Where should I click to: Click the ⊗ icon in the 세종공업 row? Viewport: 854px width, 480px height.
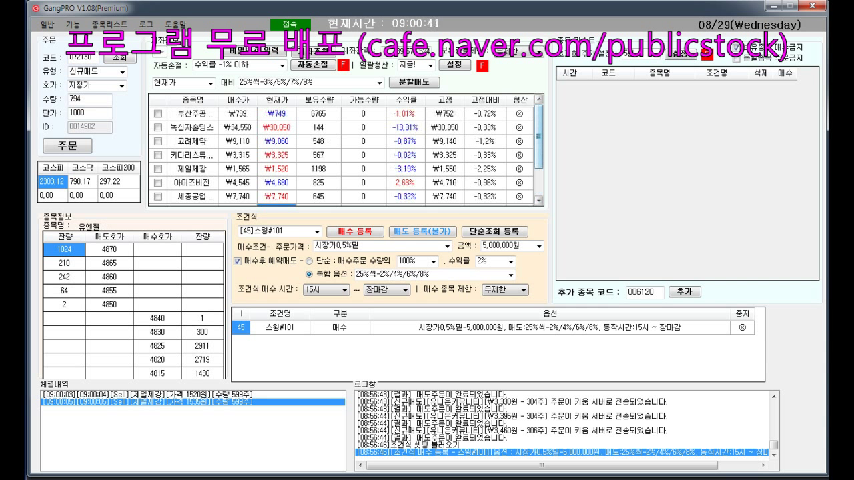pyautogui.click(x=519, y=196)
